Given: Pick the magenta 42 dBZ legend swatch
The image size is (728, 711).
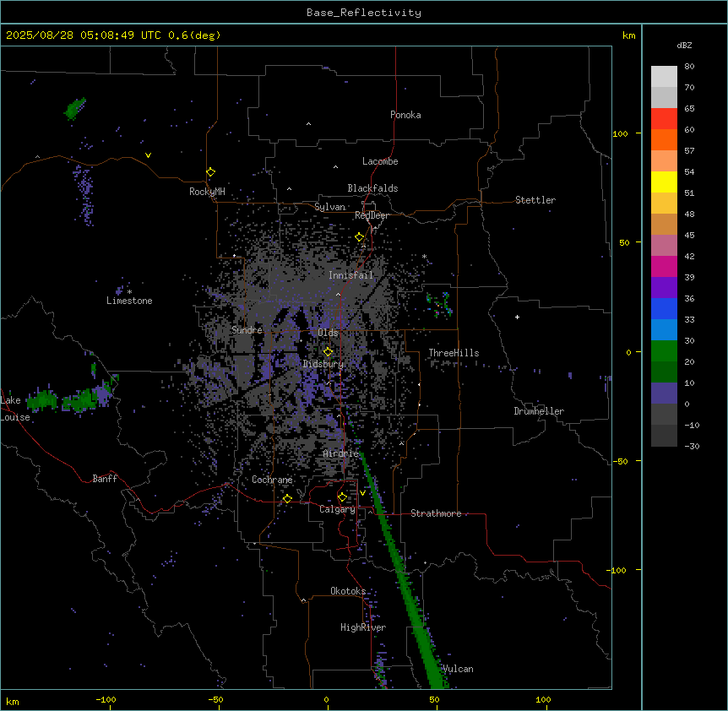Looking at the screenshot, I should 664,266.
